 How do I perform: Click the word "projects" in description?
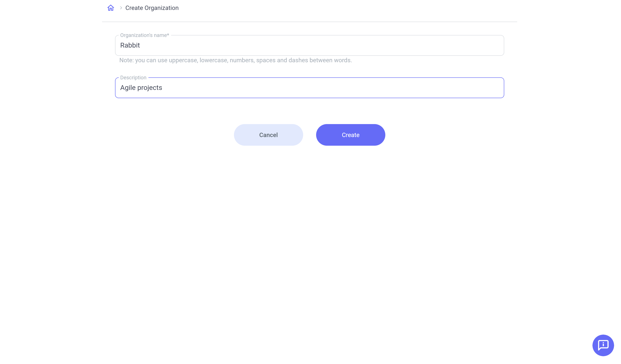[150, 88]
